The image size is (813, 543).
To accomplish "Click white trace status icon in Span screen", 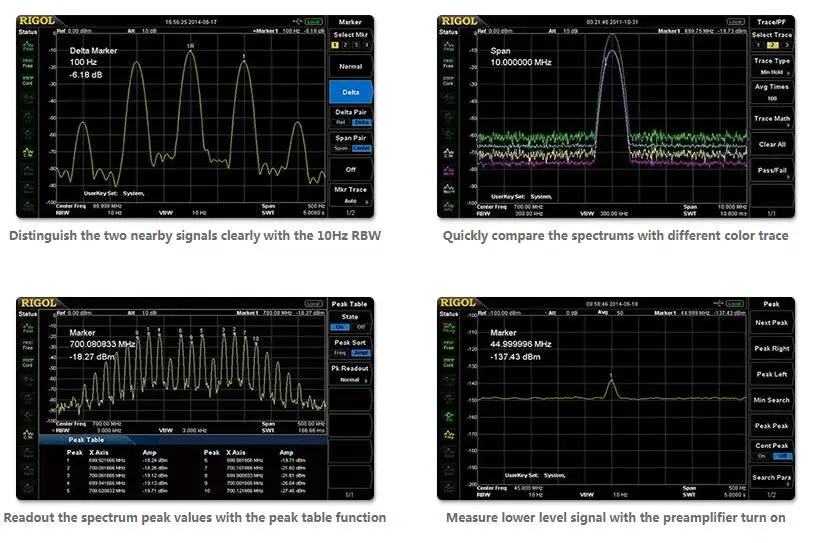I will point(449,188).
